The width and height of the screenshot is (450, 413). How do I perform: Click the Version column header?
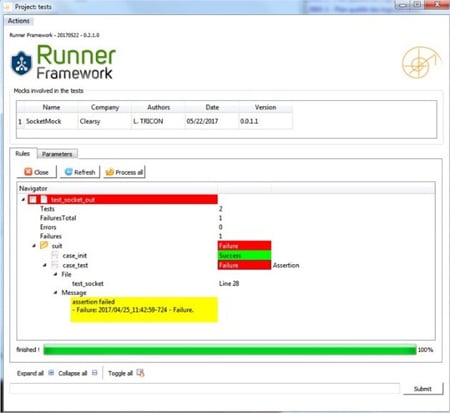[266, 107]
